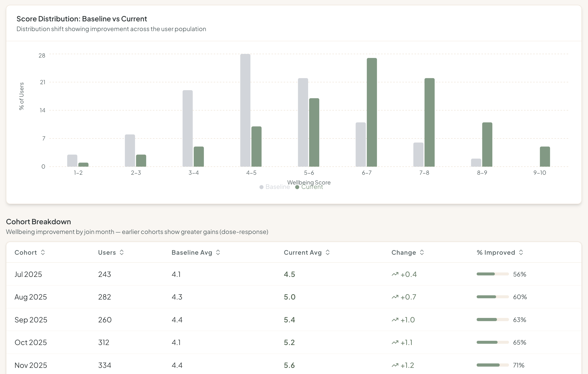Screen dimensions: 588x374
Task: Click the sort icon on the Change column
Action: tap(422, 253)
